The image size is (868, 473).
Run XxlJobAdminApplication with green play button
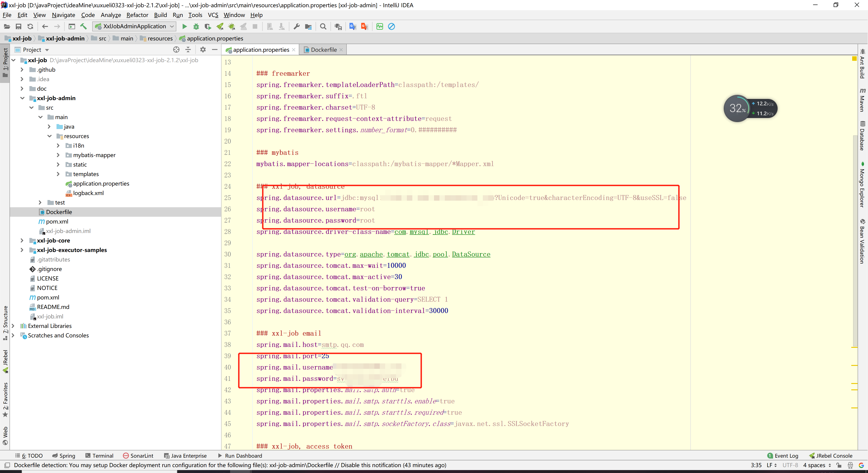[184, 26]
